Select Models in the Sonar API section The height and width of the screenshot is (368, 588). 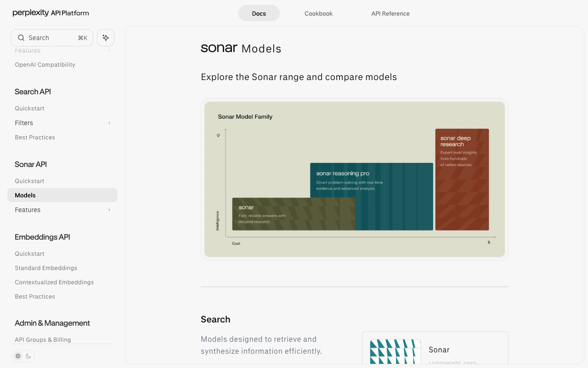pos(62,195)
